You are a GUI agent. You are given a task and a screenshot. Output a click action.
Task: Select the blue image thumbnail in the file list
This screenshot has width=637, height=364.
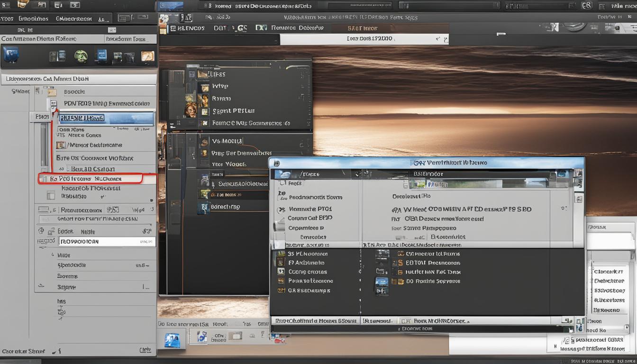click(x=382, y=281)
